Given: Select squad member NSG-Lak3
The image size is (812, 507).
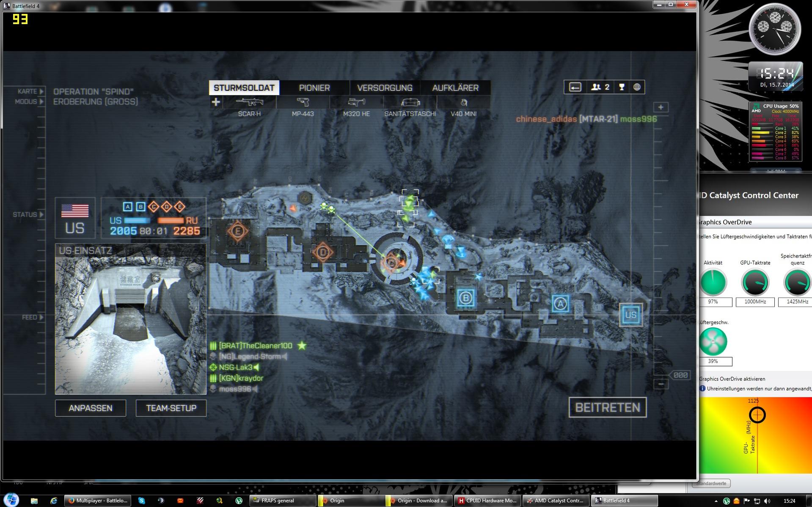Looking at the screenshot, I should click(235, 367).
